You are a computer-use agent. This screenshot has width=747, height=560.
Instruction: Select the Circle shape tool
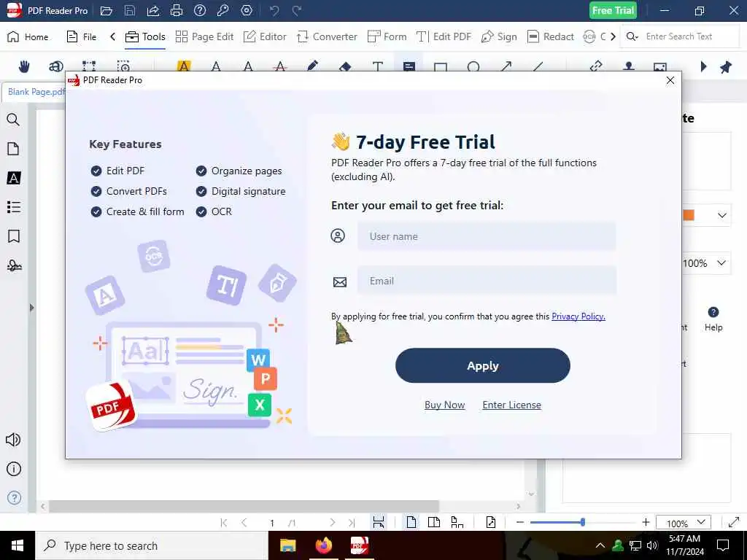click(473, 66)
